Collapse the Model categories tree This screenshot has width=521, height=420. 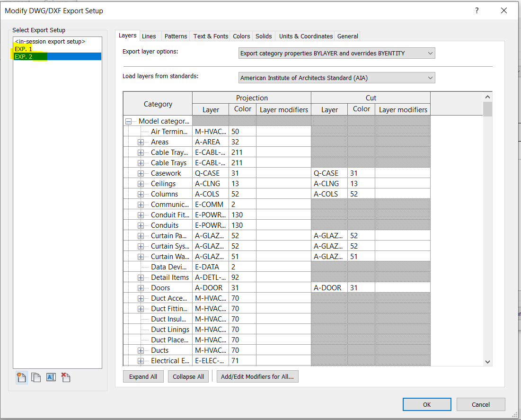pyautogui.click(x=128, y=121)
